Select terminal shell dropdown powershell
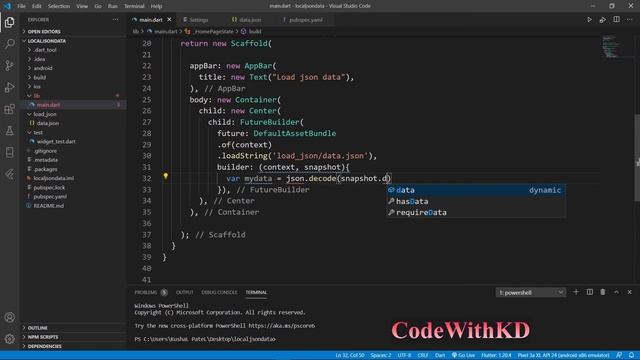 click(531, 292)
